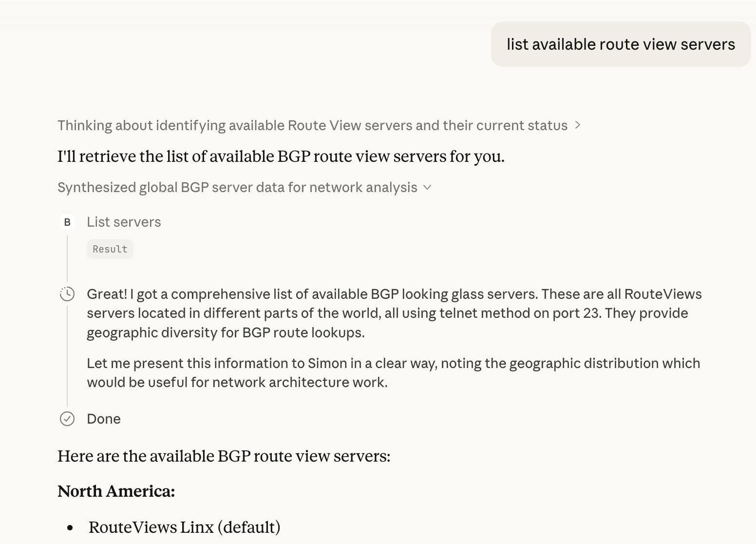The image size is (756, 544).
Task: Click the Done status label
Action: [x=103, y=419]
